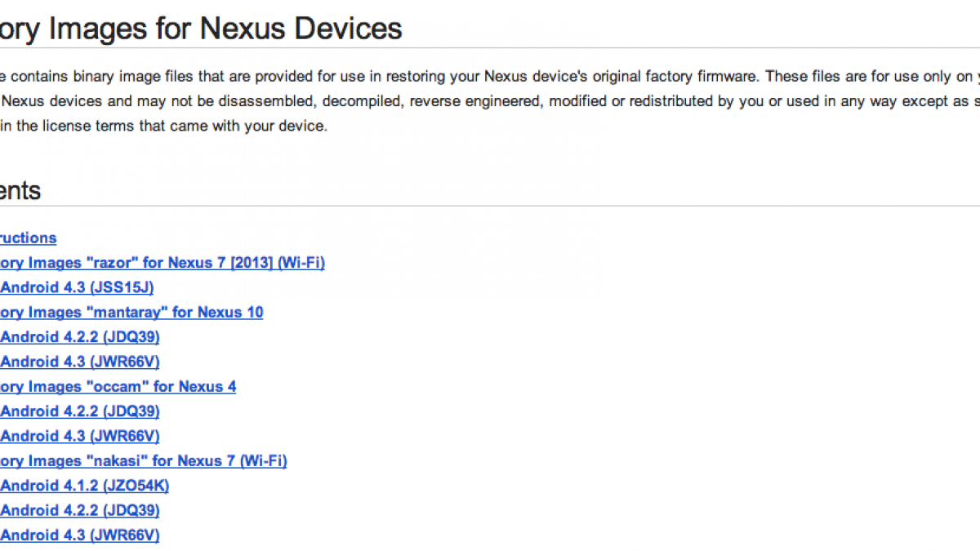Select Android 4.2.2 (JDQ39) under mantaray
980x551 pixels.
80,337
